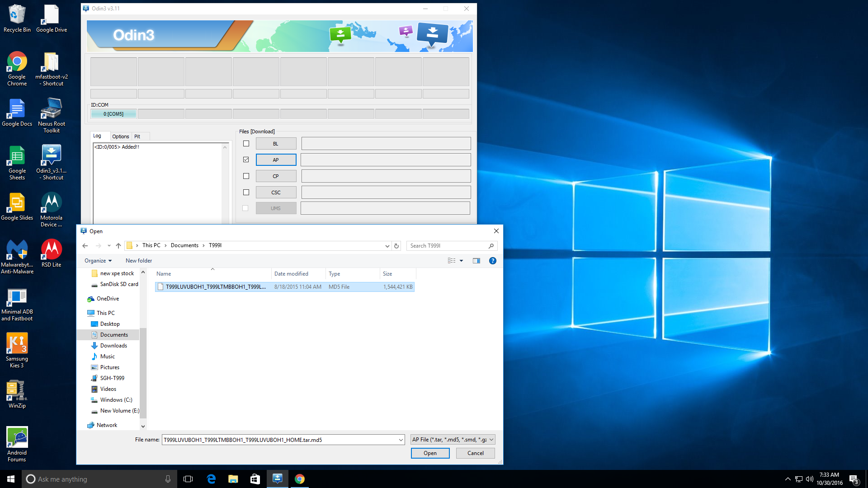Image resolution: width=868 pixels, height=488 pixels.
Task: Open the Organize dropdown in file browser
Action: click(97, 260)
